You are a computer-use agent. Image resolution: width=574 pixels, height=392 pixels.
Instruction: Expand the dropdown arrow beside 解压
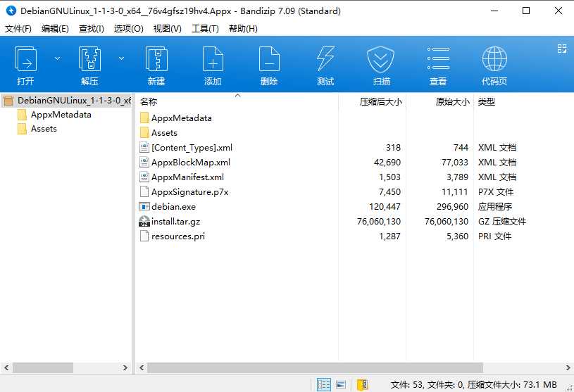coord(122,58)
